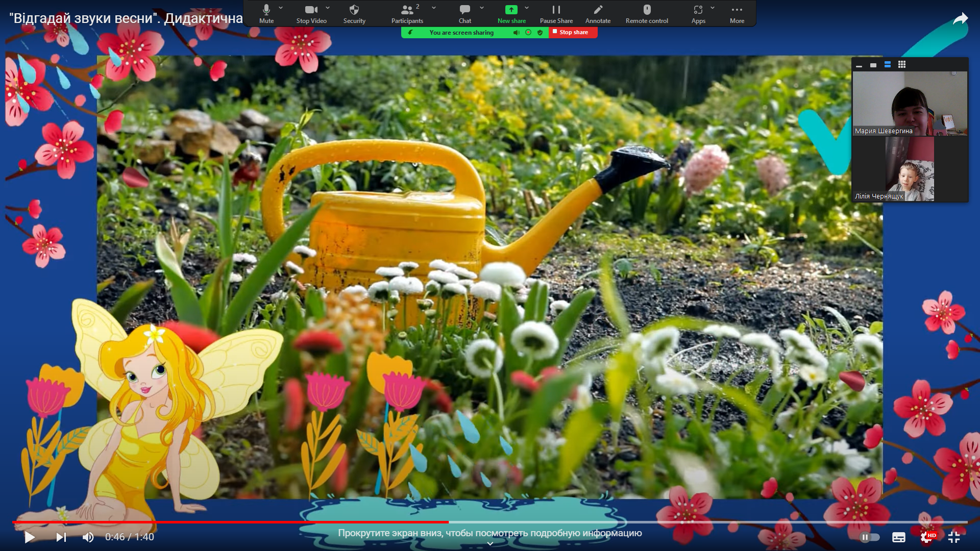Click the lightning icon on sharing bar
Screen dimensions: 980x551
click(410, 33)
